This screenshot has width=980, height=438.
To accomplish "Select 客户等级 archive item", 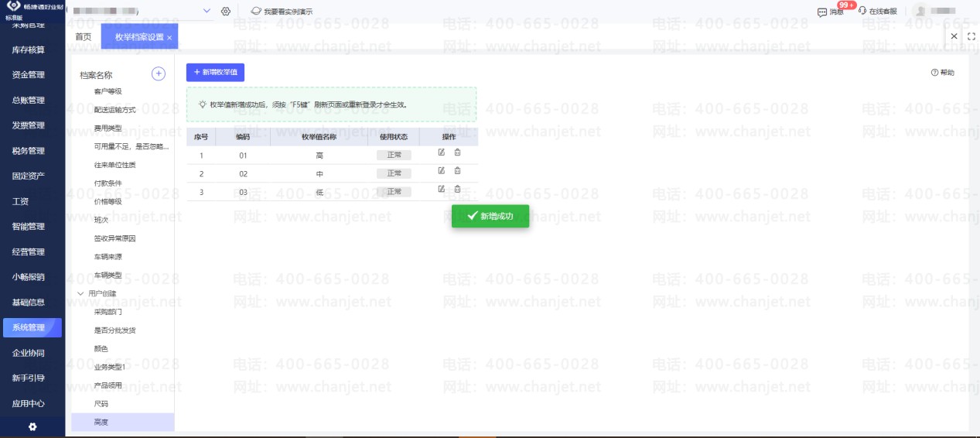I will click(108, 91).
